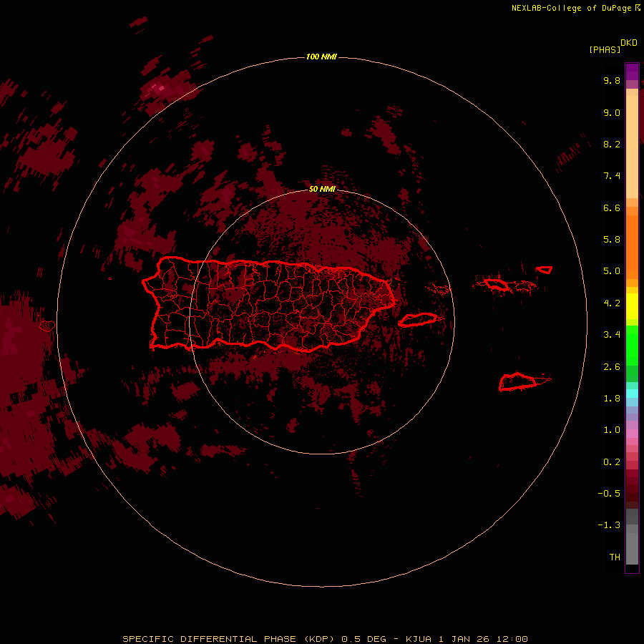Pick the purple segment atop the color bar
This screenshot has width=644, height=644.
(x=632, y=72)
